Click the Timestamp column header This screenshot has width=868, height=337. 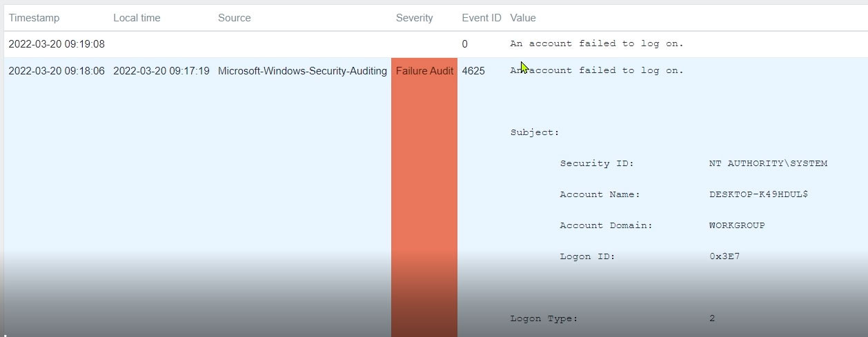pos(34,18)
